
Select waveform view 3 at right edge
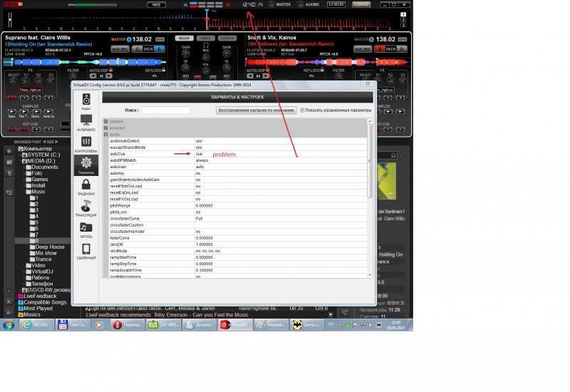click(x=403, y=25)
